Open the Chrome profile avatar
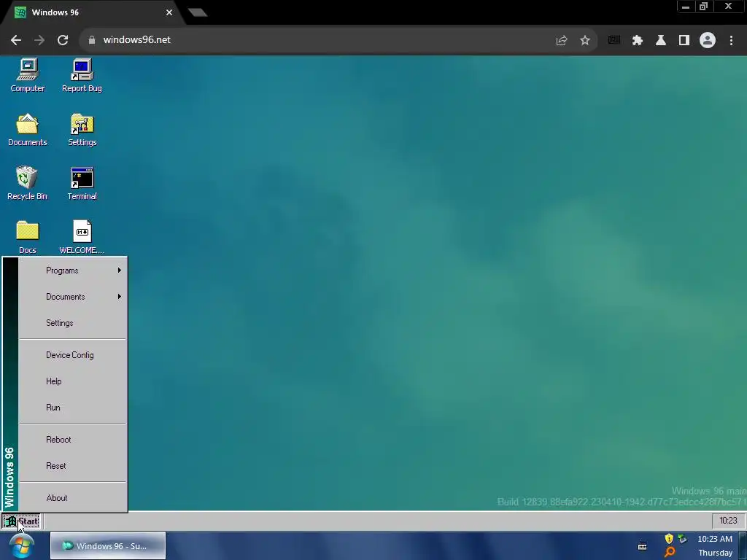 pos(708,41)
